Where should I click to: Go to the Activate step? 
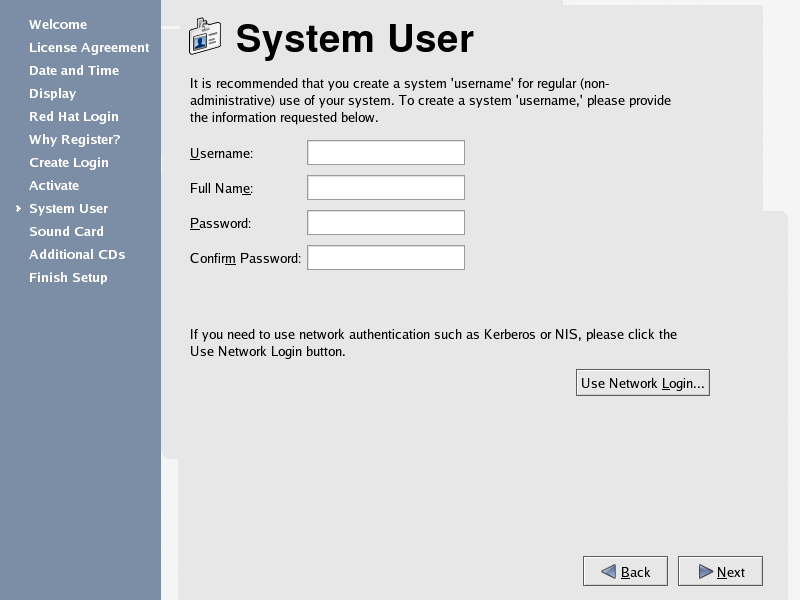click(54, 186)
